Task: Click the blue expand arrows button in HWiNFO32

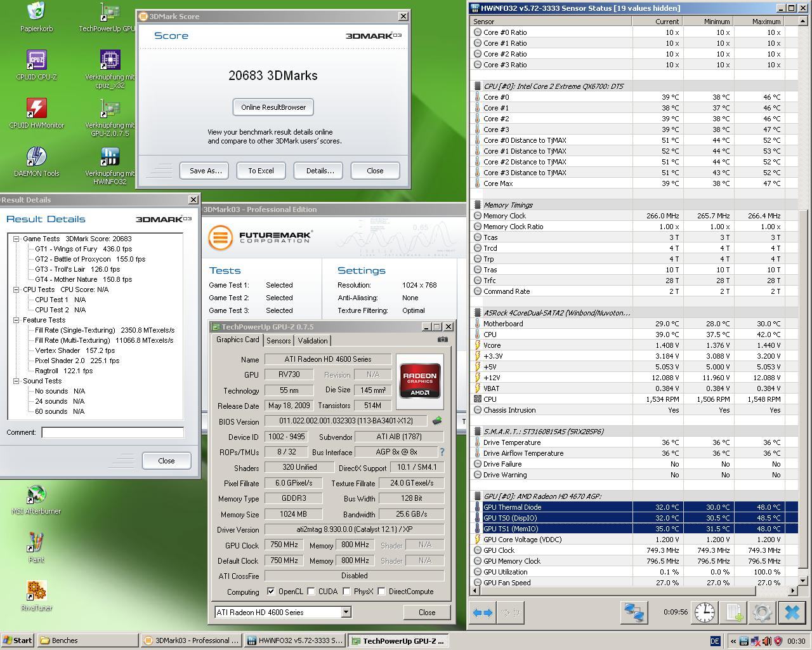Action: pos(483,613)
